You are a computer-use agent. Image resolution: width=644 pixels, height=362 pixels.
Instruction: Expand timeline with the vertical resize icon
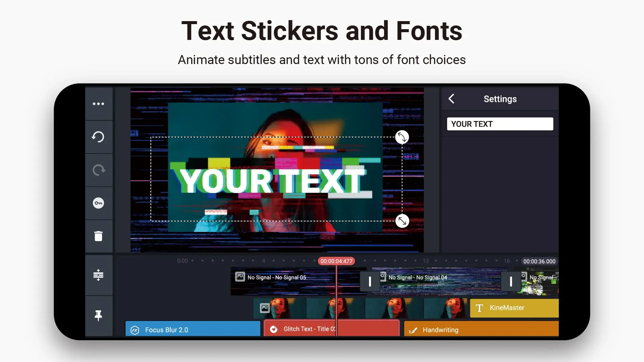(x=98, y=275)
